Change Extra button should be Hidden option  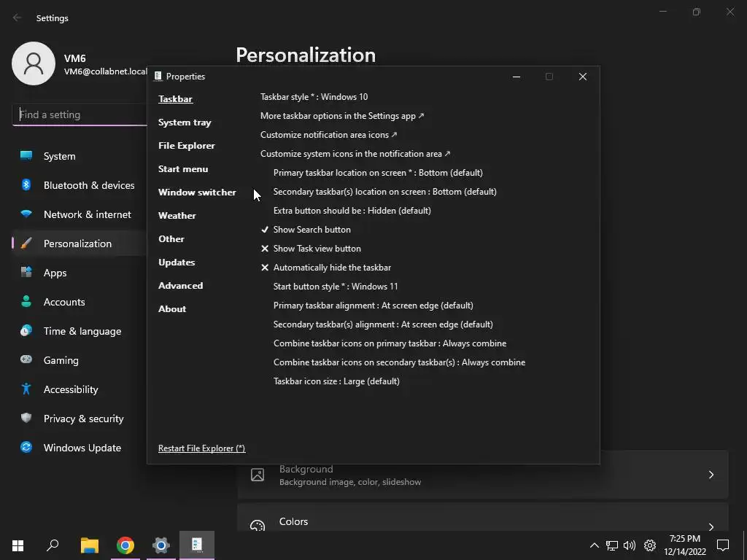point(352,211)
